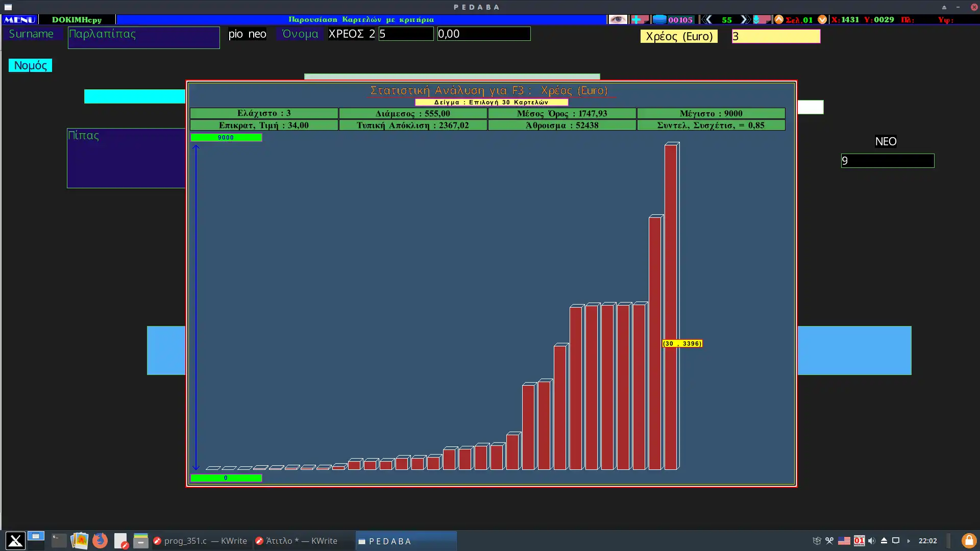This screenshot has width=980, height=551.
Task: Switch to prog_351.c KWrite taskbar window
Action: (200, 541)
